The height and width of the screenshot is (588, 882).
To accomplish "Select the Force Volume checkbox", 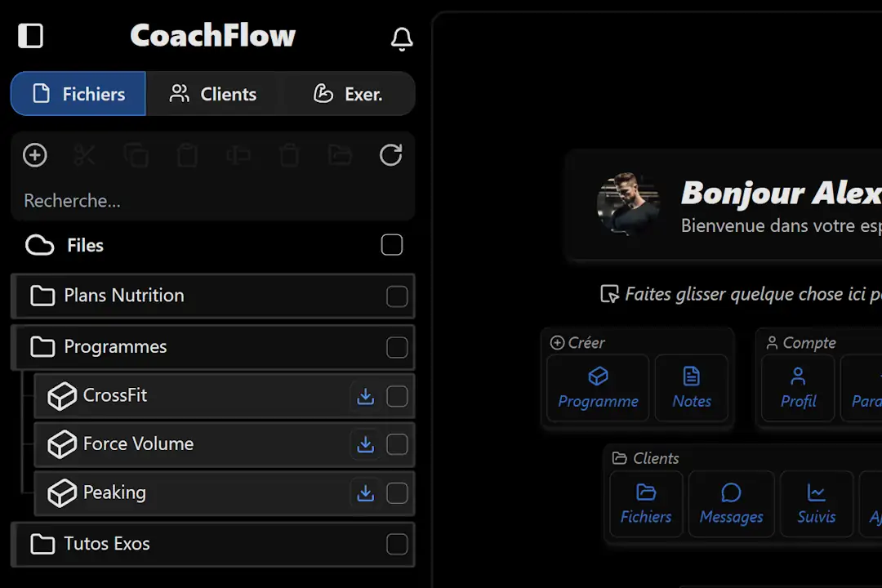I will (397, 444).
